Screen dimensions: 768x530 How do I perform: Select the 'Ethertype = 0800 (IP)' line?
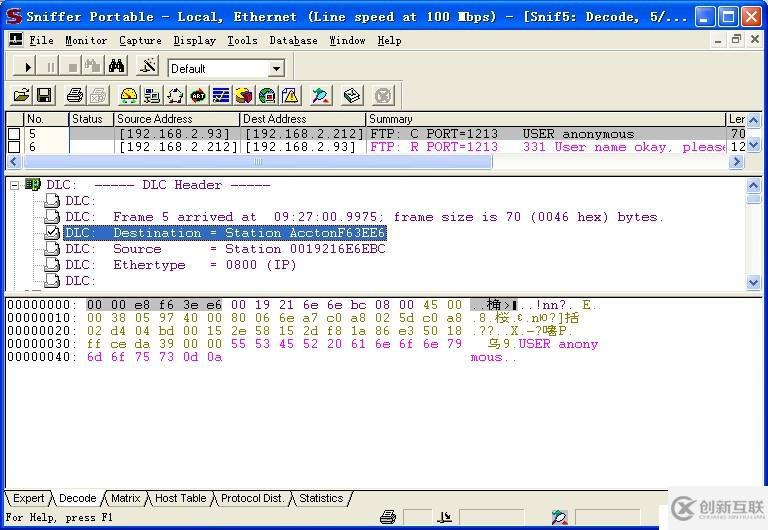181,265
